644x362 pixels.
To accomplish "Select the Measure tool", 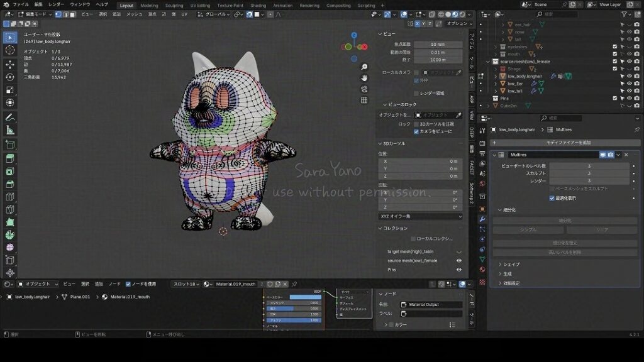I will 10,130.
